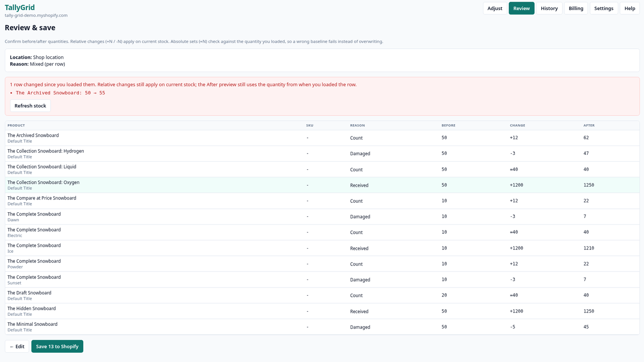This screenshot has height=362, width=644.
Task: Click the Electric variant of Complete Snowboard
Action: (x=15, y=236)
